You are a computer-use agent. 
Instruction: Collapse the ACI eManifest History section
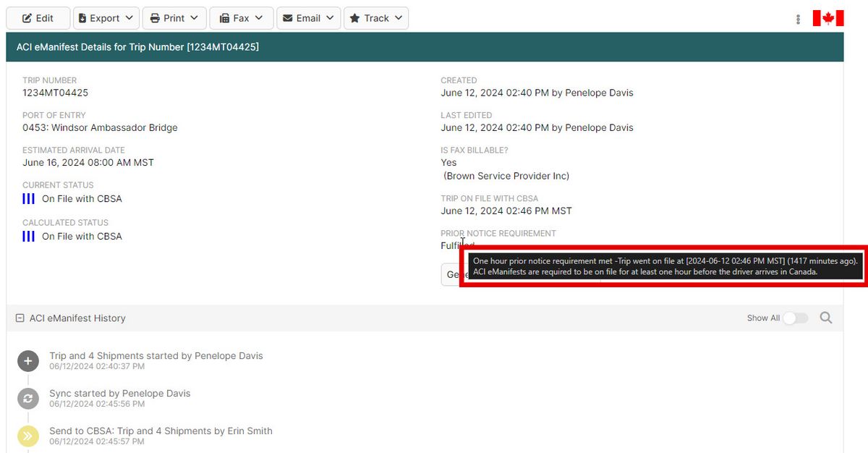coord(20,318)
